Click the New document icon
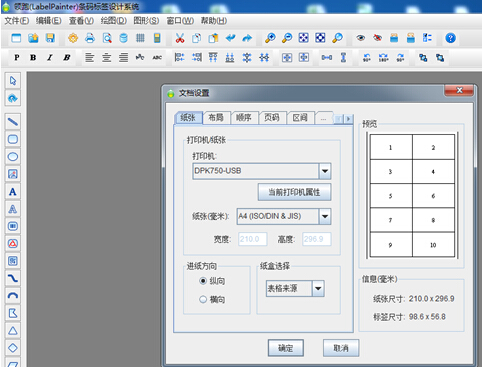 coord(16,38)
